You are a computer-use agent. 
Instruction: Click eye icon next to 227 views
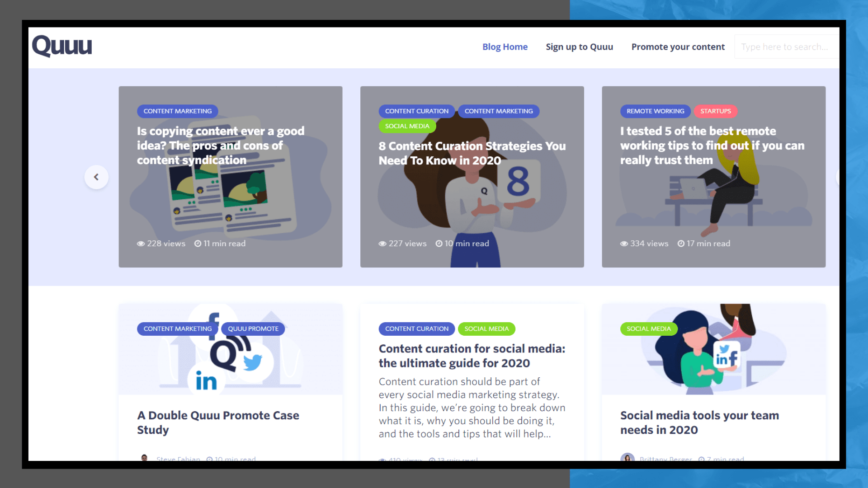[382, 244]
